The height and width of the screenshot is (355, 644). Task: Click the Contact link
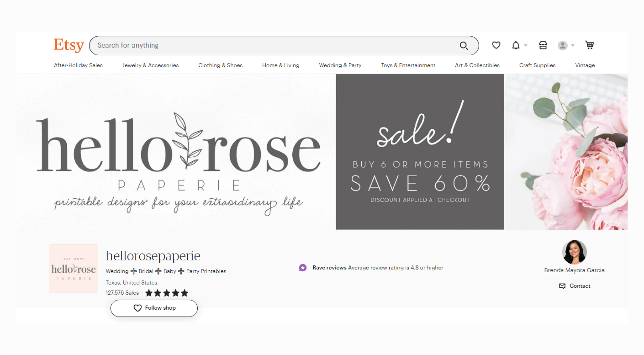[580, 286]
